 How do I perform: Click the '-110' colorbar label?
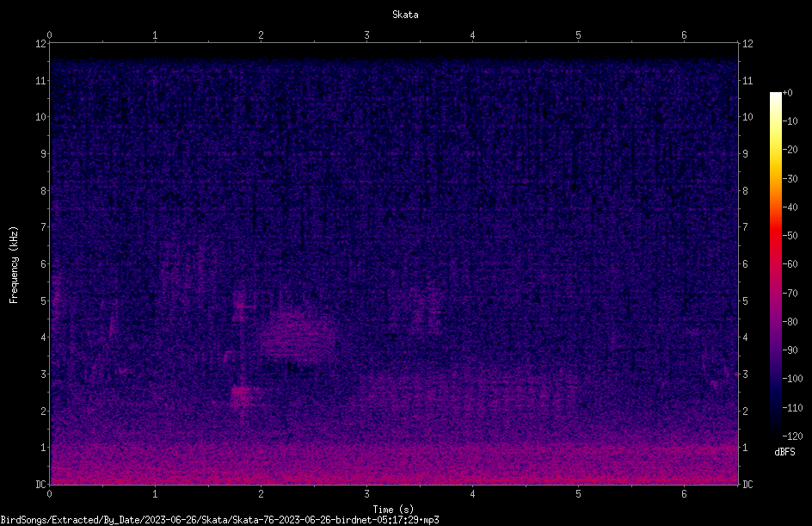tap(792, 408)
